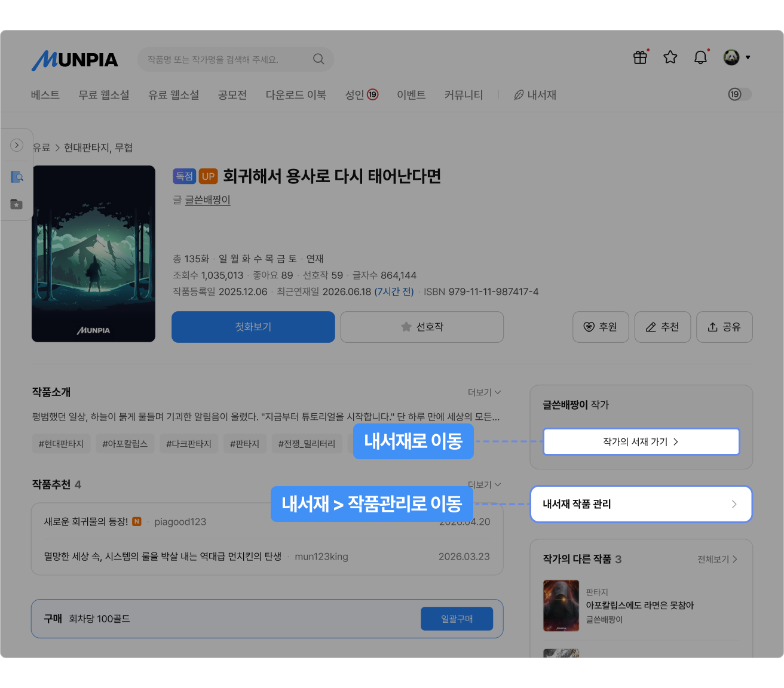
Task: Click the MUNPIA logo
Action: (75, 60)
